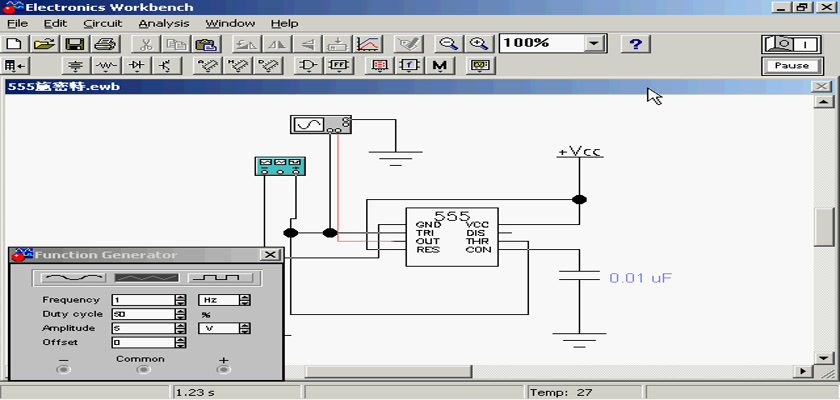Select the 0.01 uF capacitor label
This screenshot has width=840, height=400.
tap(640, 278)
